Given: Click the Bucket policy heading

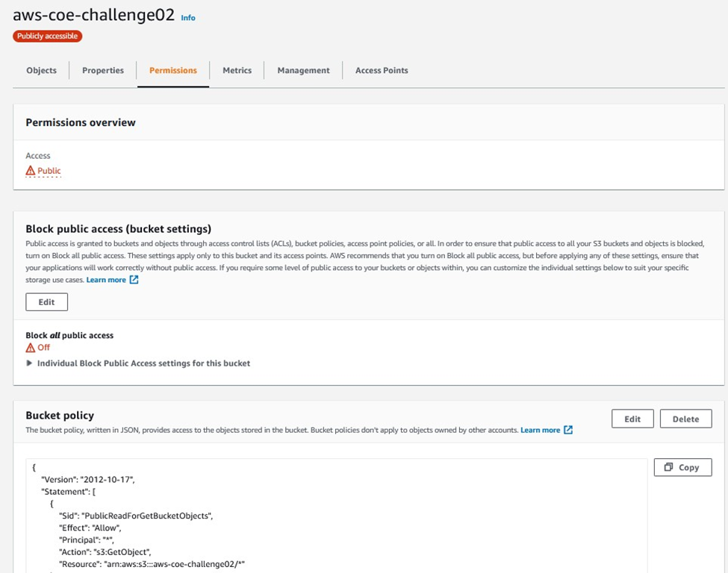Looking at the screenshot, I should 60,416.
